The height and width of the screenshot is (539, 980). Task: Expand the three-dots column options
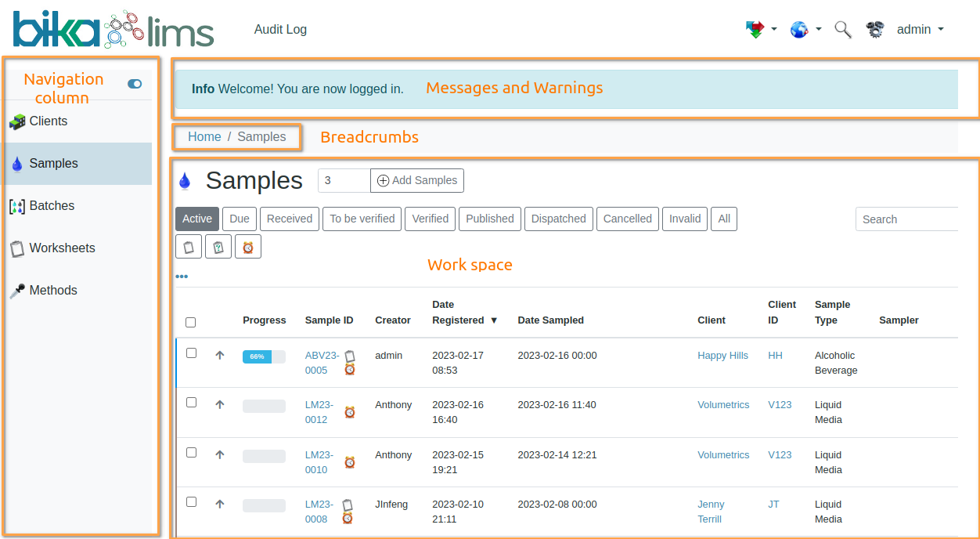point(182,277)
